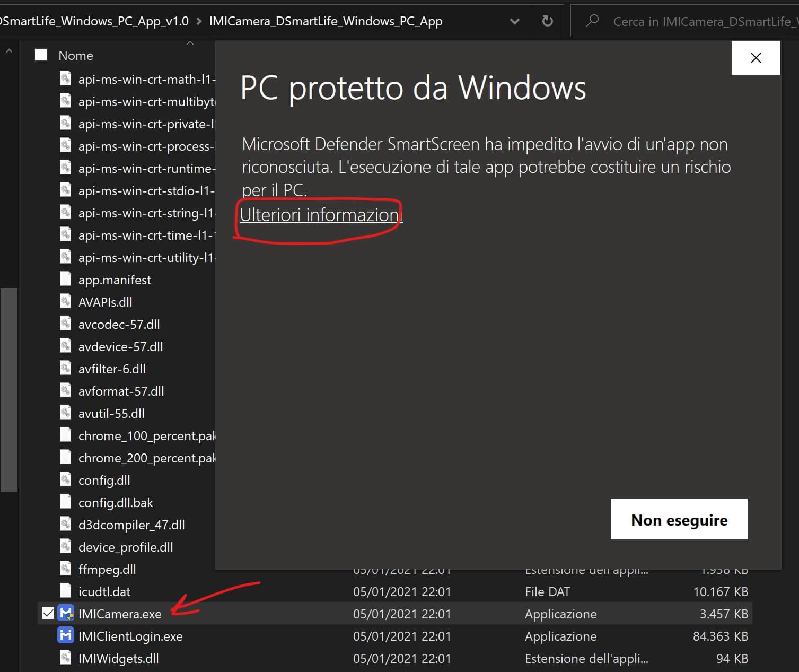Select the IMICamera_DSmartLife_Windows_PC_App breadcrumb
This screenshot has width=799, height=672.
coord(326,21)
